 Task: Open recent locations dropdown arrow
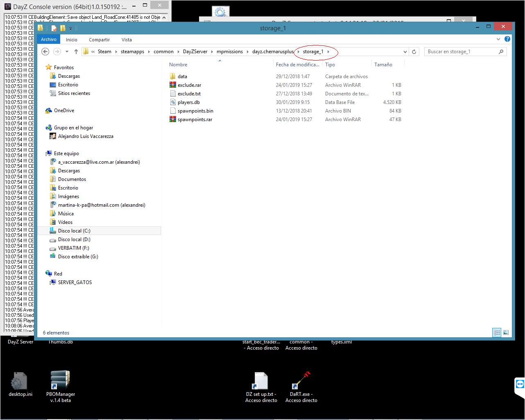coord(66,52)
